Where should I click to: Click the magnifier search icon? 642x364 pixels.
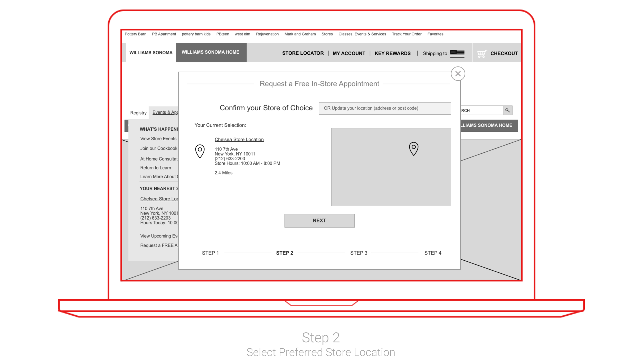click(x=507, y=110)
